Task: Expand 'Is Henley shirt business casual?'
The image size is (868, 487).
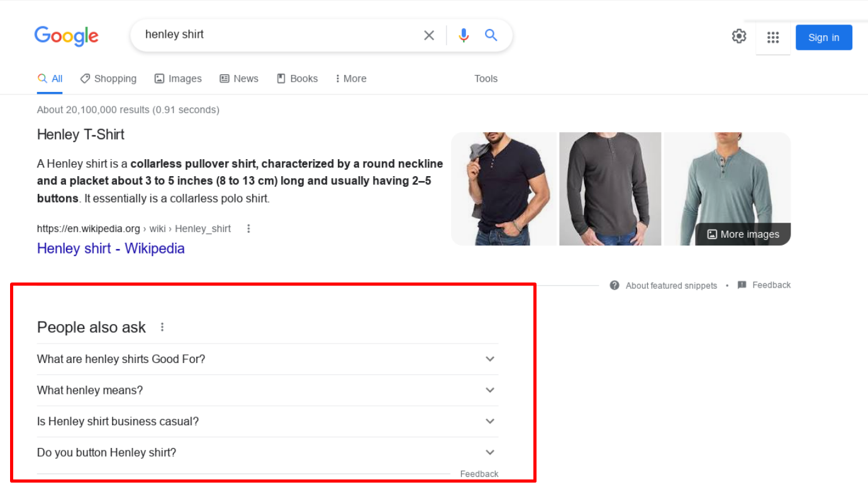Action: 489,421
